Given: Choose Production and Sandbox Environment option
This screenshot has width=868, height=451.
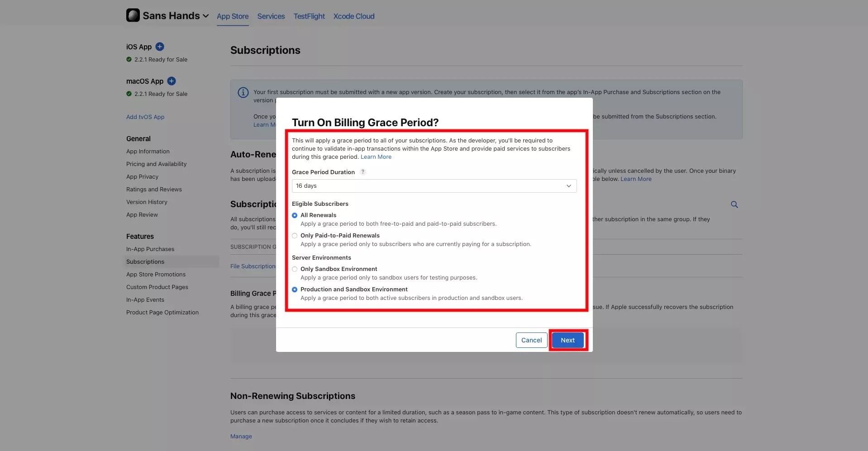Looking at the screenshot, I should 295,290.
